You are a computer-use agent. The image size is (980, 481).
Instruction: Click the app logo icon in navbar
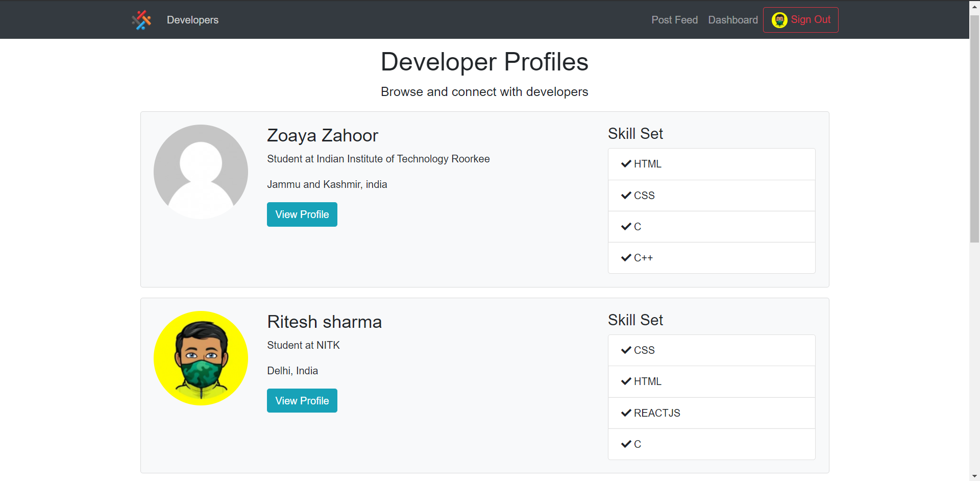point(141,19)
